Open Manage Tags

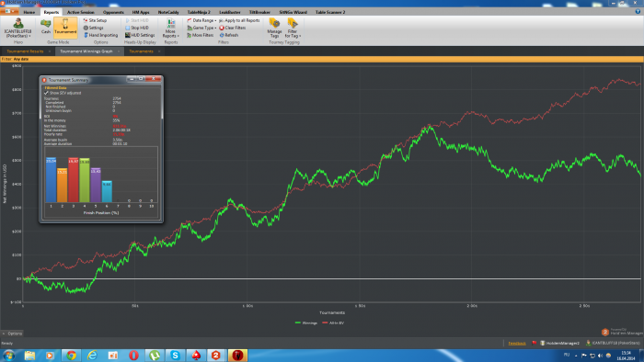pyautogui.click(x=274, y=28)
